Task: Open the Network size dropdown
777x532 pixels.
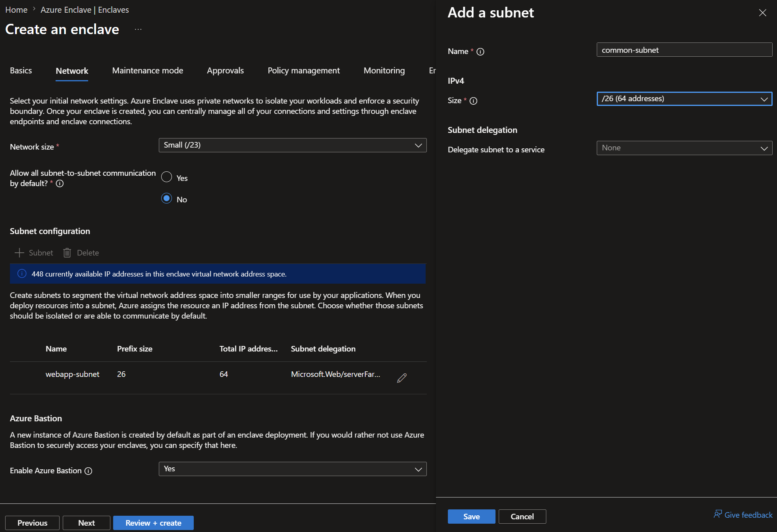Action: [293, 145]
